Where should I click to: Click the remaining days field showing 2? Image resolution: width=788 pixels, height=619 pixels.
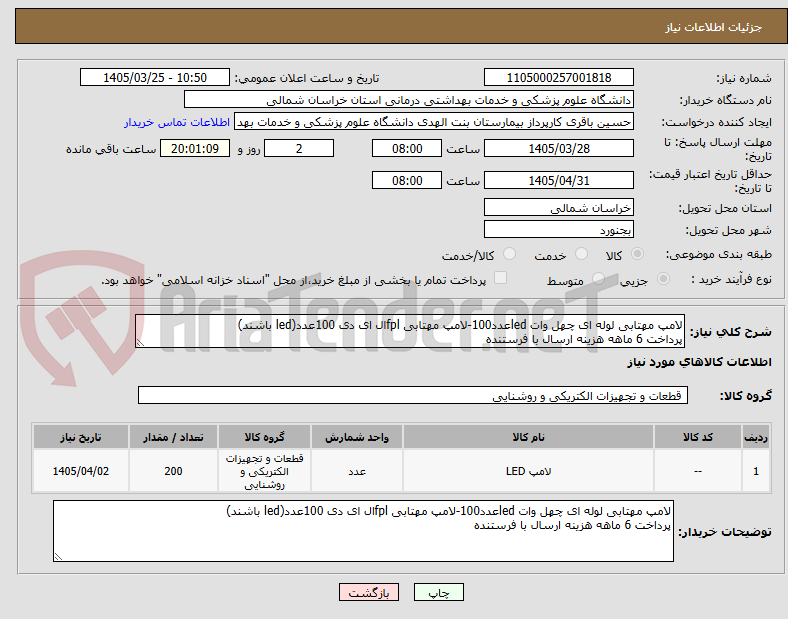click(x=299, y=148)
